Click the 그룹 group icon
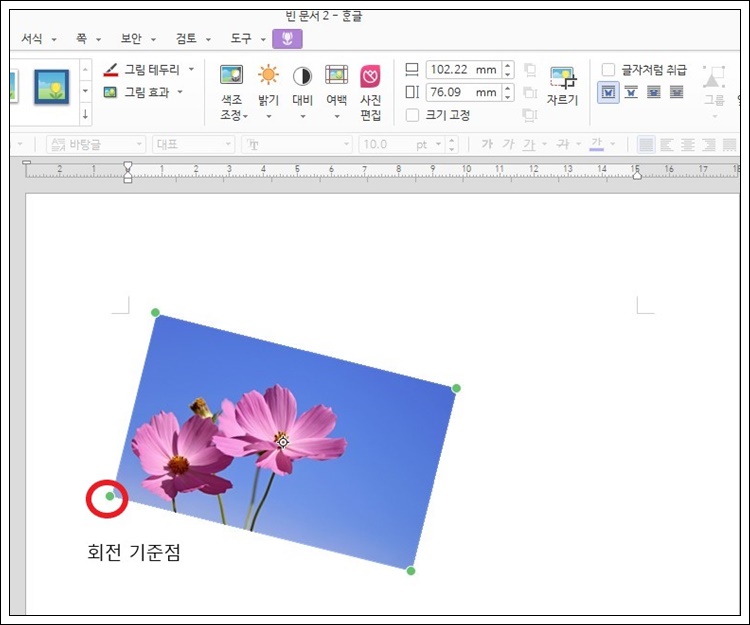Screen dimensions: 750x625 tap(714, 86)
